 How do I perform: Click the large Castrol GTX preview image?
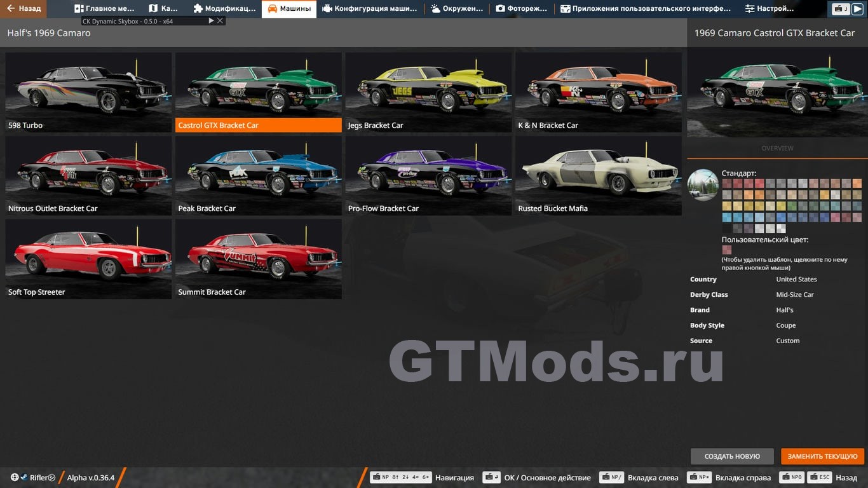point(777,92)
